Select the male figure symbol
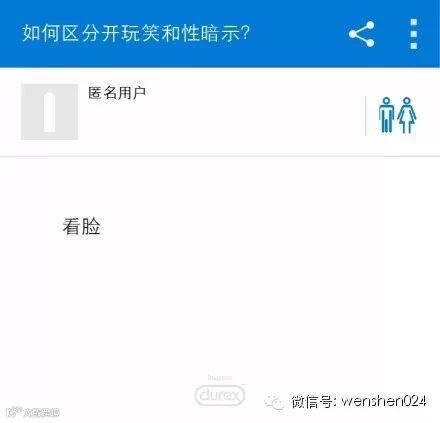Viewport: 440px width, 423px height. 386,115
